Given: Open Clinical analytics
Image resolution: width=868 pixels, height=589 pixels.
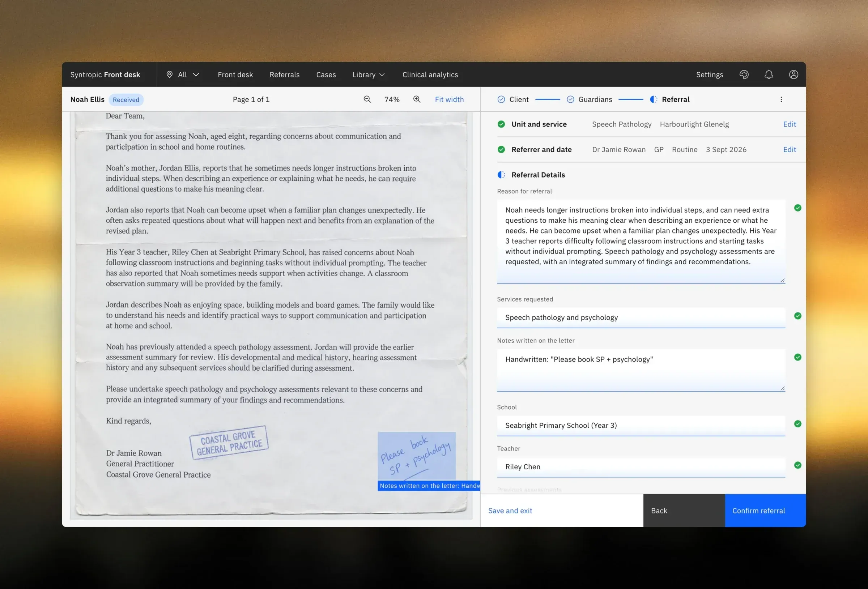Looking at the screenshot, I should pyautogui.click(x=430, y=75).
